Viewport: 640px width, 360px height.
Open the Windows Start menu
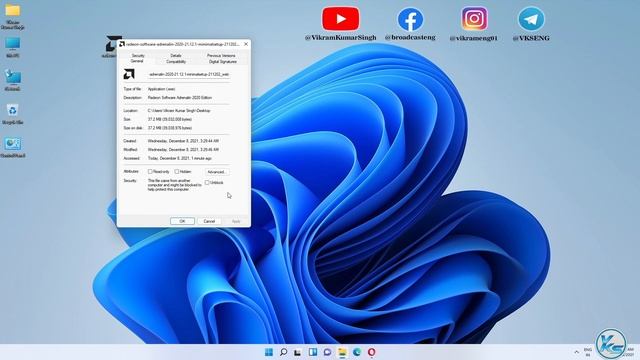pos(269,352)
